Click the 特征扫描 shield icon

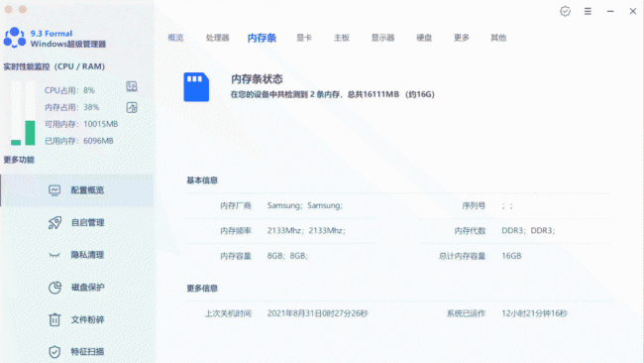coord(54,352)
